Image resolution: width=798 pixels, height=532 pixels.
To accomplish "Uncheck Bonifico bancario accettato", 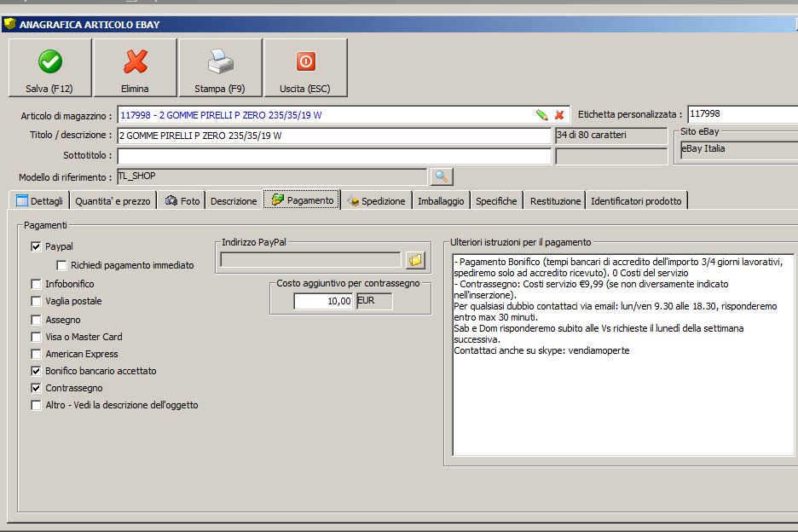I will [36, 371].
